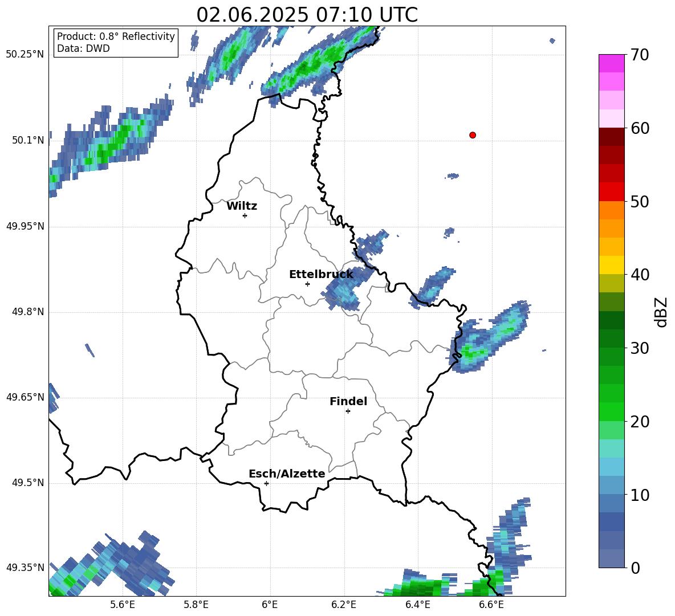Click the 40 tick label on colorbar
The height and width of the screenshot is (616, 675).
pos(640,275)
